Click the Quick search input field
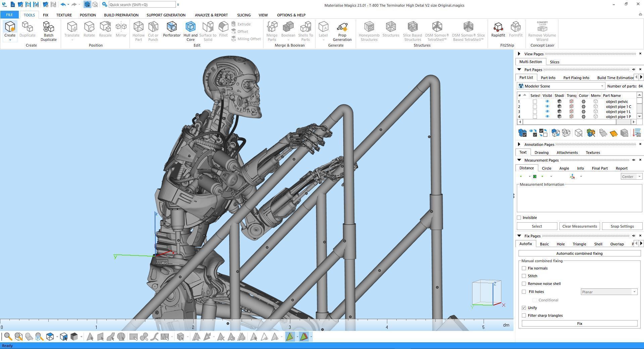The image size is (644, 349). point(142,5)
